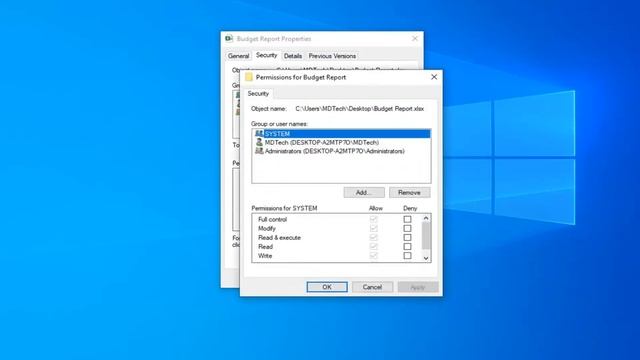The width and height of the screenshot is (640, 360).
Task: Click the Write permission label
Action: (x=265, y=256)
